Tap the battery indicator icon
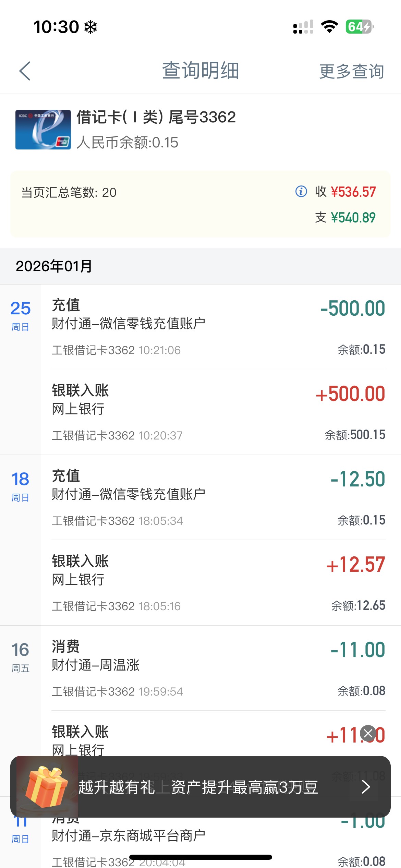 click(359, 27)
